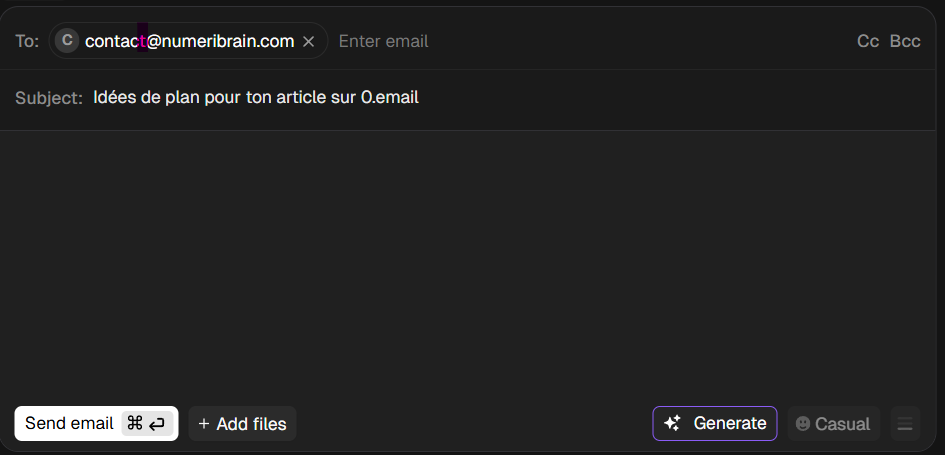Click the return arrow symbol on Send
The width and height of the screenshot is (945, 455).
click(x=157, y=424)
